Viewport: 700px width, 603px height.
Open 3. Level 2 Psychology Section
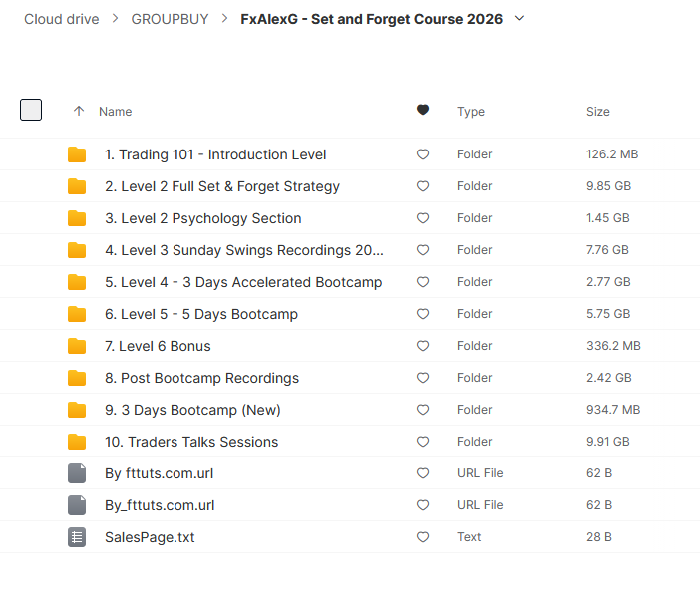203,218
